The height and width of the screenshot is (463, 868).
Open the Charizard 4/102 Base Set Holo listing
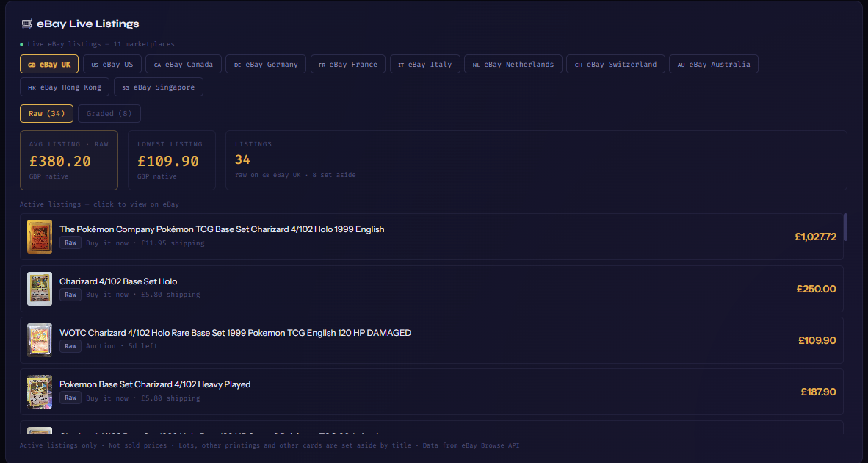431,289
